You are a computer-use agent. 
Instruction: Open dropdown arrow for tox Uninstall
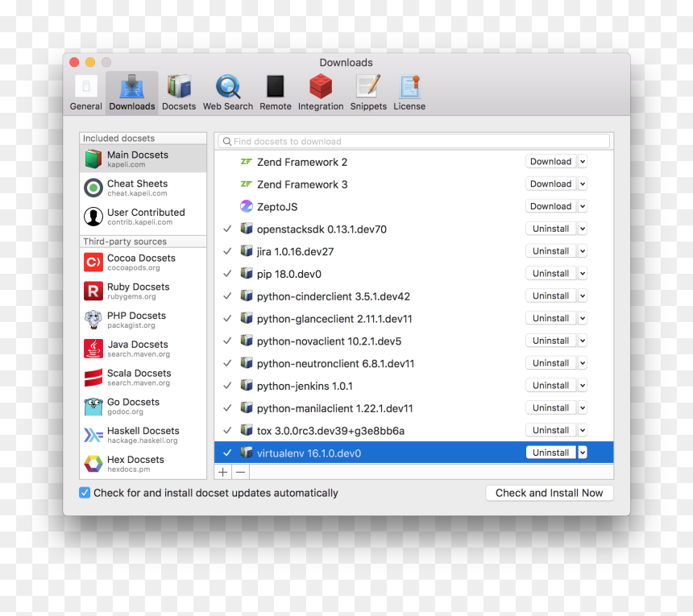point(583,430)
